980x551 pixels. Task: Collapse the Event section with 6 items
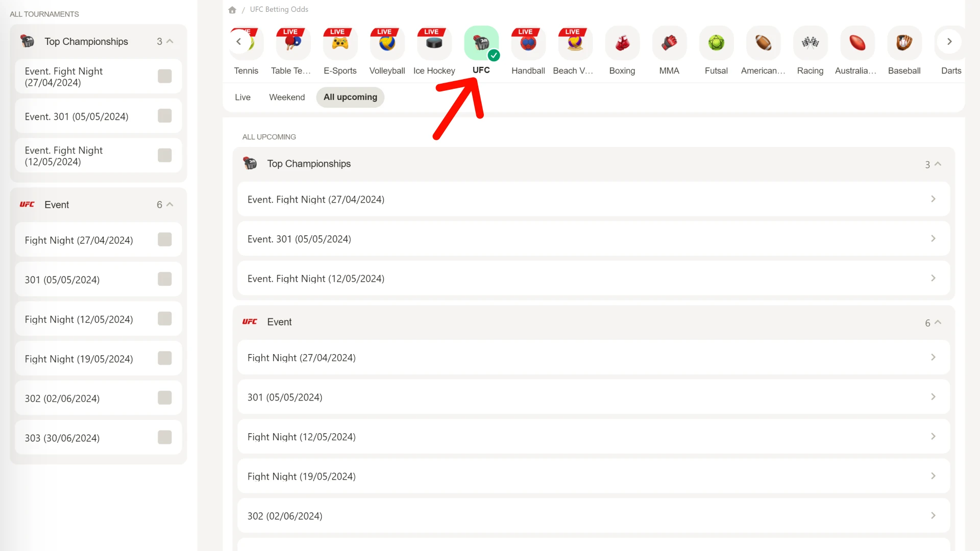click(x=937, y=322)
